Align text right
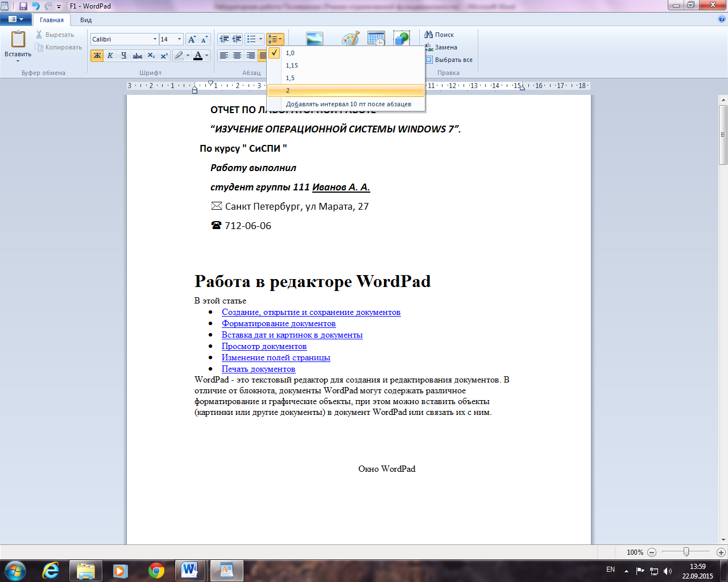 pyautogui.click(x=250, y=56)
